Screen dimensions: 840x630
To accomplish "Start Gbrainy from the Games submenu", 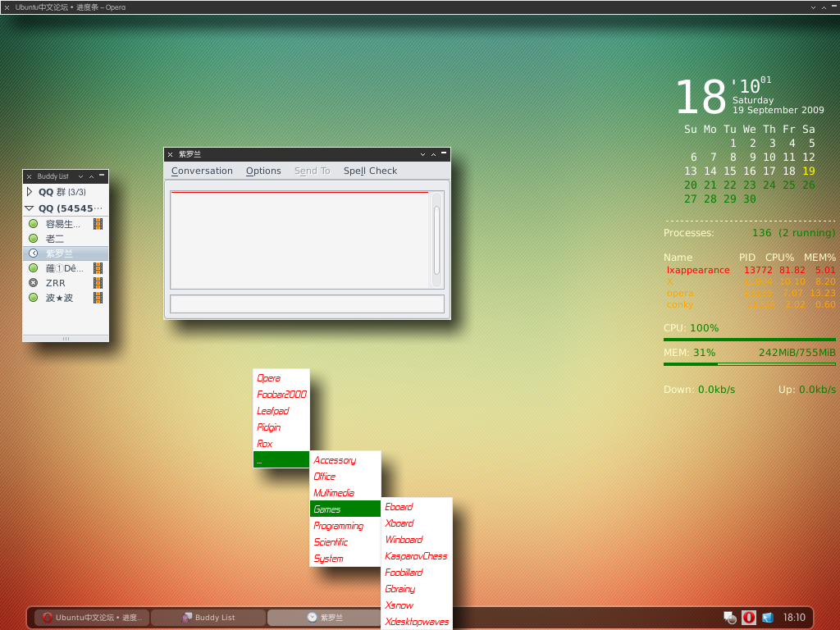I will click(417, 589).
